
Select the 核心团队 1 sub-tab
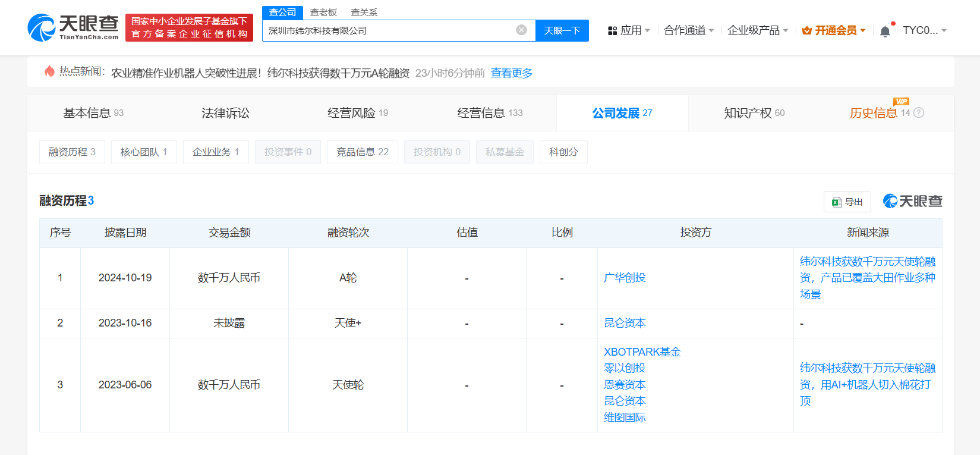(144, 152)
